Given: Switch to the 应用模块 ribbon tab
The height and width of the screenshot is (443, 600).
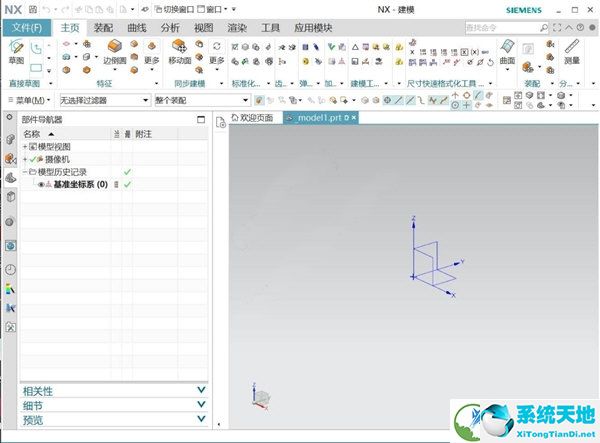Looking at the screenshot, I should click(313, 28).
